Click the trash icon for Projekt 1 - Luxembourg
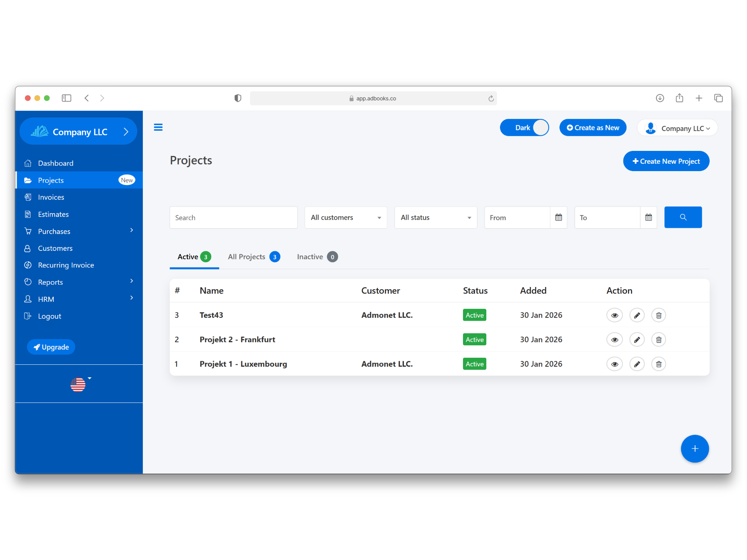The height and width of the screenshot is (560, 747). [659, 364]
